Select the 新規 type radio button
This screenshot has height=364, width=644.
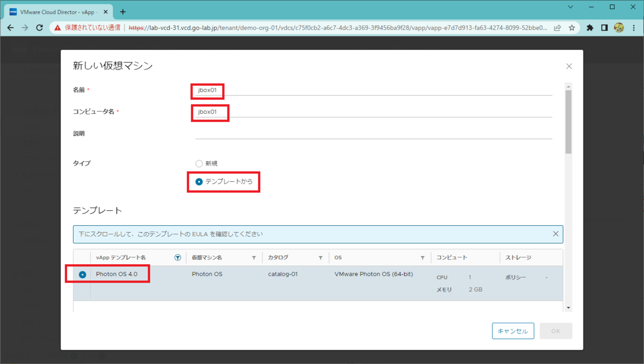(199, 164)
